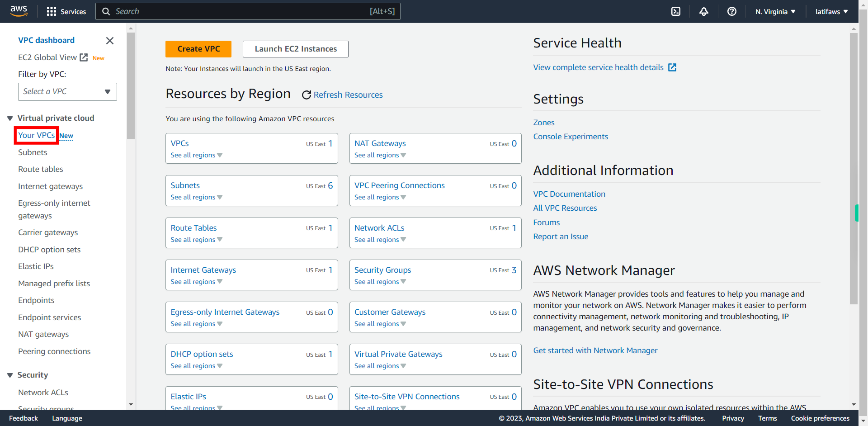Click Get started with Network Manager
This screenshot has width=868, height=426.
tap(595, 350)
